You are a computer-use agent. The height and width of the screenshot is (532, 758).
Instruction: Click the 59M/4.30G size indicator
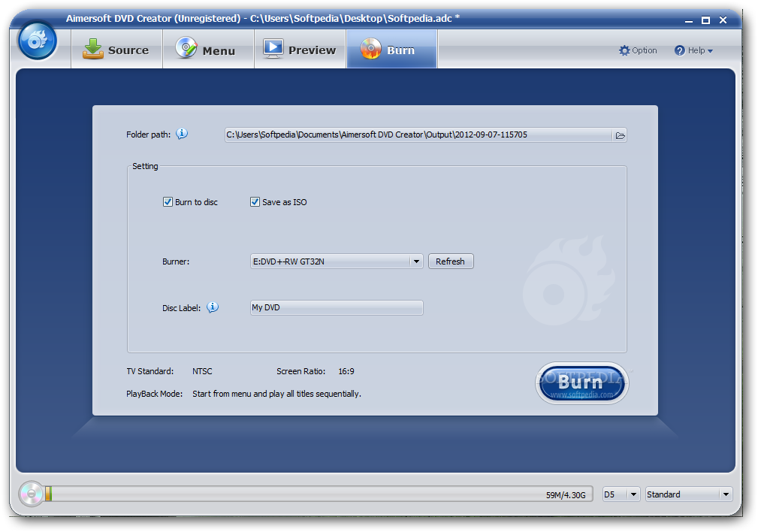[566, 494]
